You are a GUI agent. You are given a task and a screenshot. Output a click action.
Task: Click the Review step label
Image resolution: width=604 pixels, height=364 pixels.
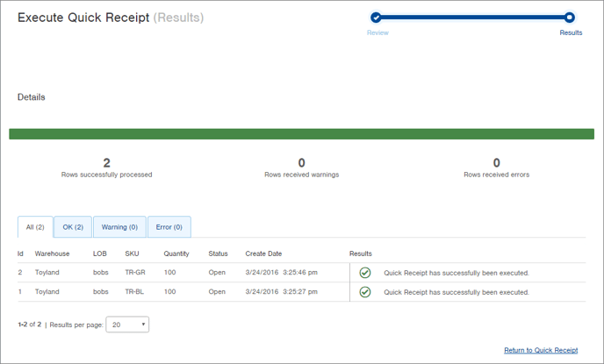pyautogui.click(x=377, y=33)
